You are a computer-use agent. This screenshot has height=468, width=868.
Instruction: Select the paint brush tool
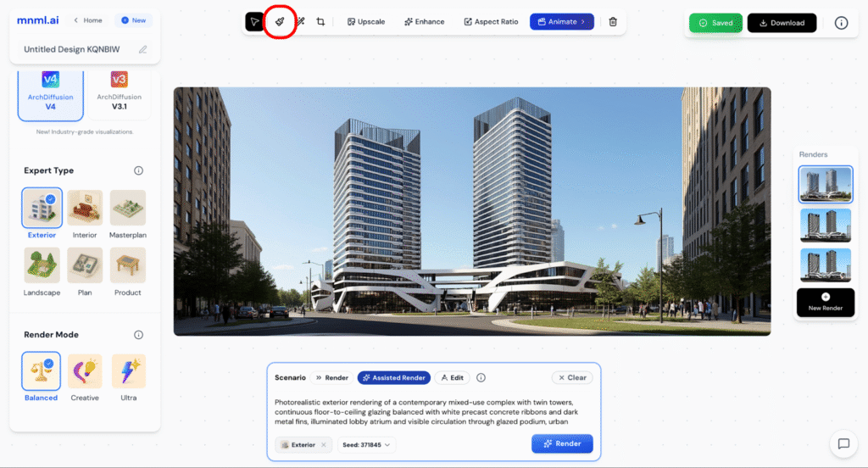point(280,21)
